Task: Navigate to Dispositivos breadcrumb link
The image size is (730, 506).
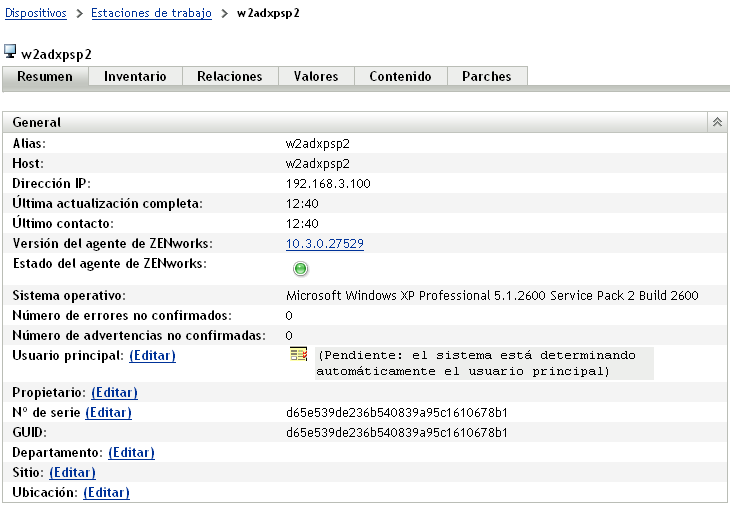Action: tap(36, 13)
